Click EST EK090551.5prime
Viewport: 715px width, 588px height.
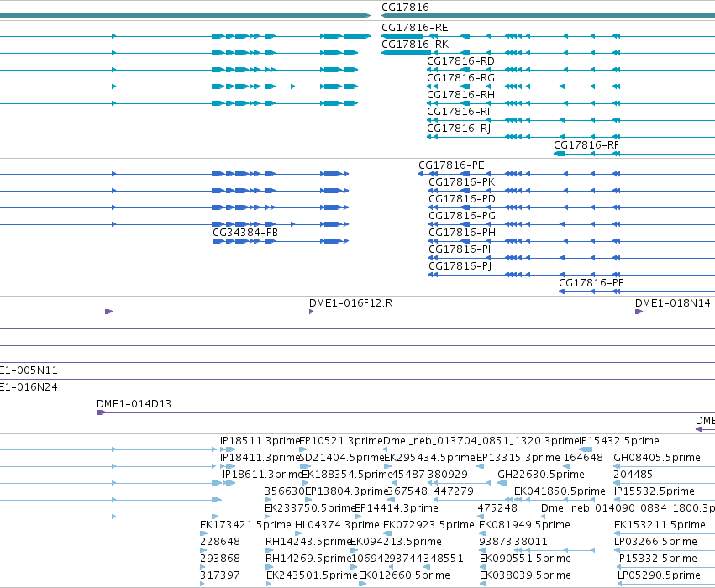coord(525,559)
